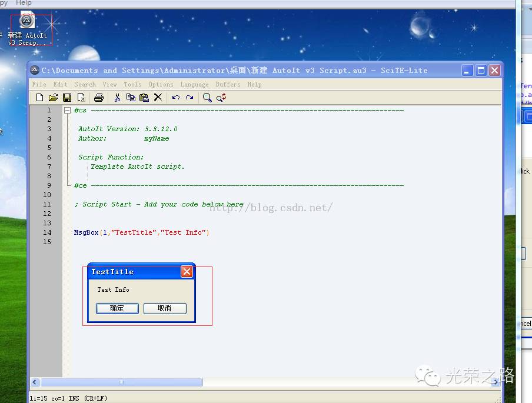
Task: Cut selection with the scissors icon
Action: (117, 98)
